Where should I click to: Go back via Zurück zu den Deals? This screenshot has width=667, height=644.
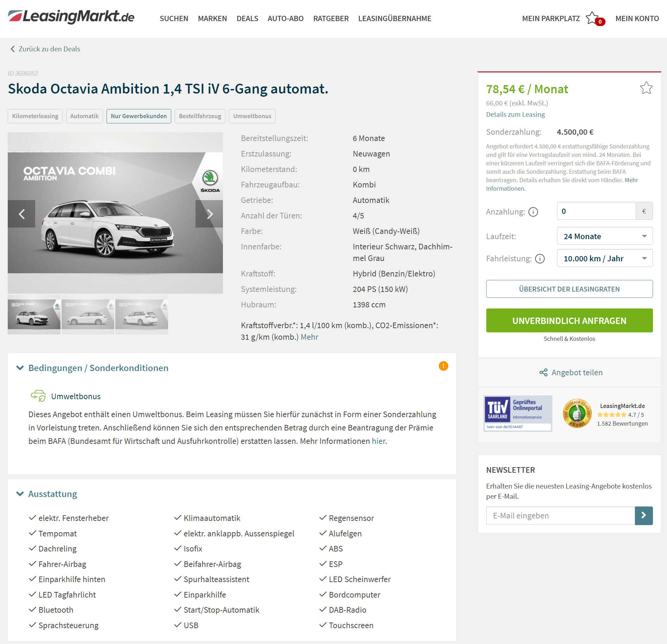[x=49, y=49]
